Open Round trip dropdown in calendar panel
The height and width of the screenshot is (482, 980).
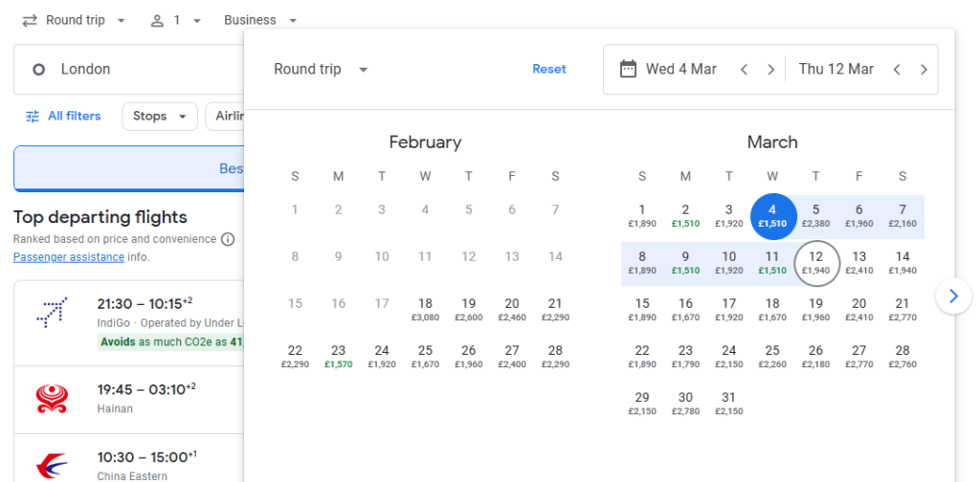[321, 69]
